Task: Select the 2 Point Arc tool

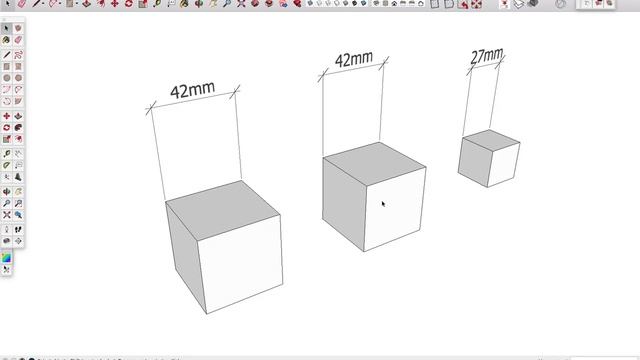Action: click(x=18, y=89)
